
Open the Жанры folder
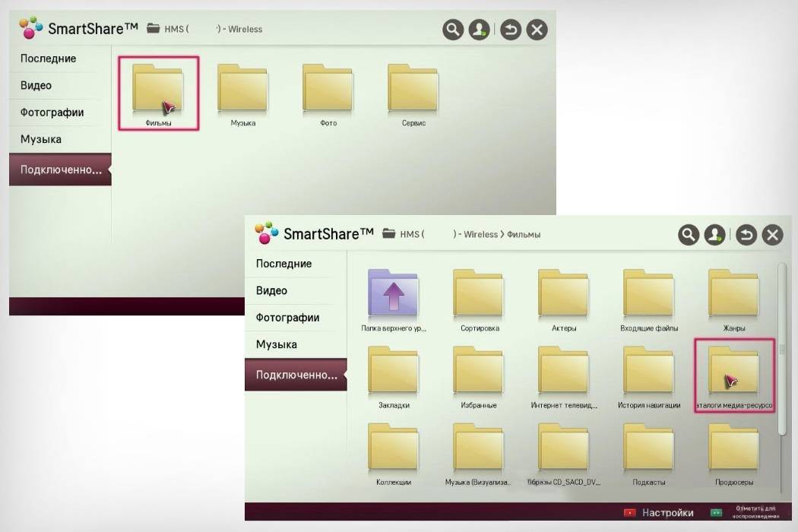click(733, 296)
